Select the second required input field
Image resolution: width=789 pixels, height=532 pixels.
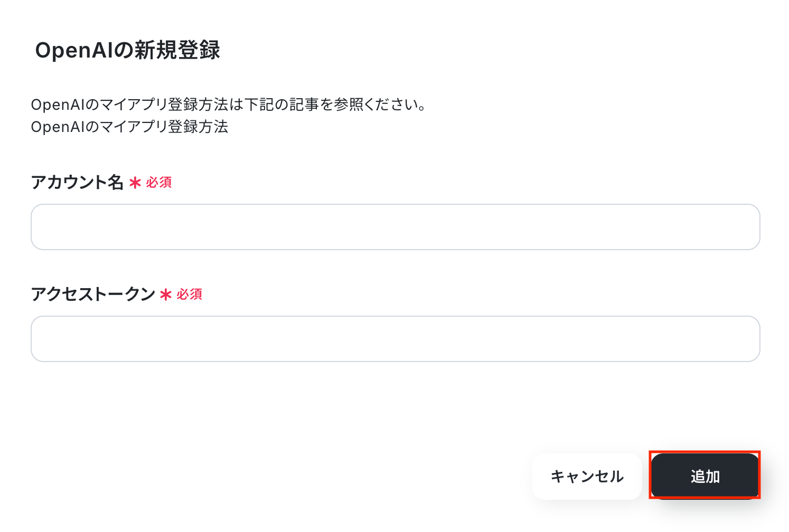pos(395,339)
